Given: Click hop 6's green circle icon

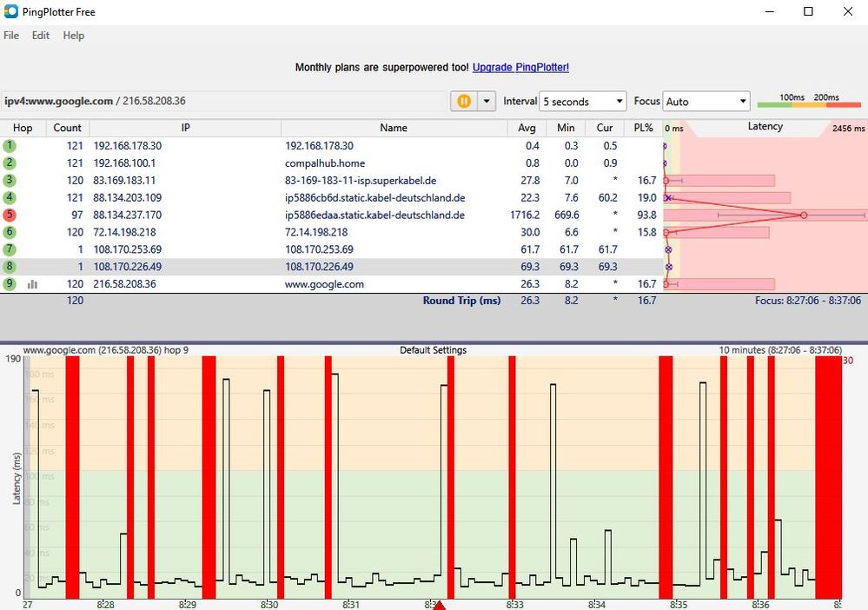Looking at the screenshot, I should coord(11,232).
